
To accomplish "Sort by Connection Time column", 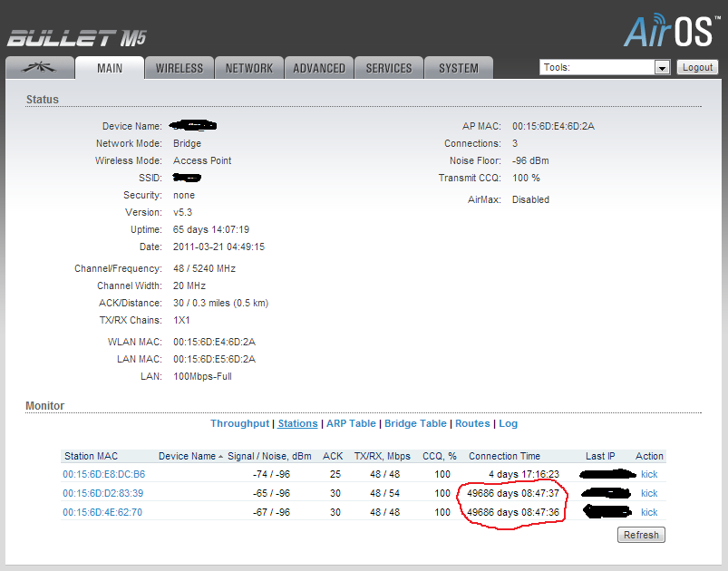I will tap(504, 456).
